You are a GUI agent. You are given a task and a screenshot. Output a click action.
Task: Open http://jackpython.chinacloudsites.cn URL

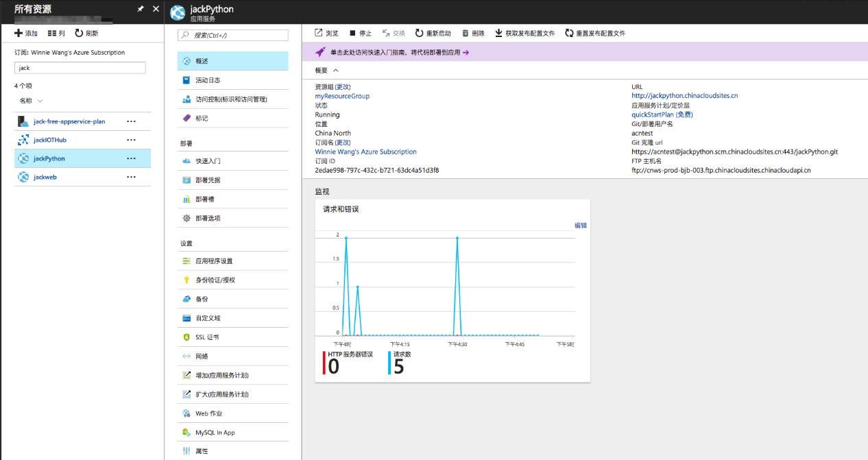pos(684,96)
